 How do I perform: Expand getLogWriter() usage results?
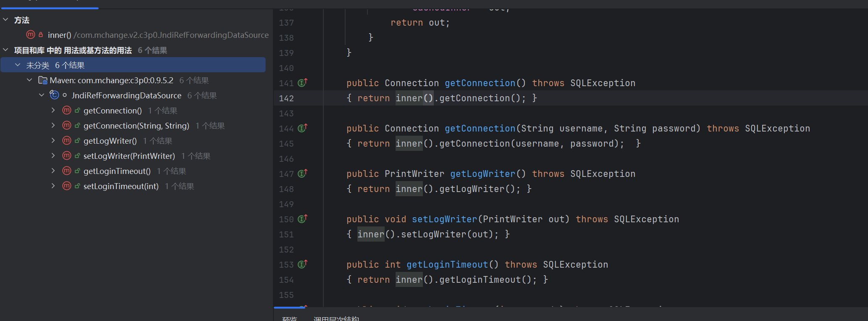pyautogui.click(x=53, y=141)
